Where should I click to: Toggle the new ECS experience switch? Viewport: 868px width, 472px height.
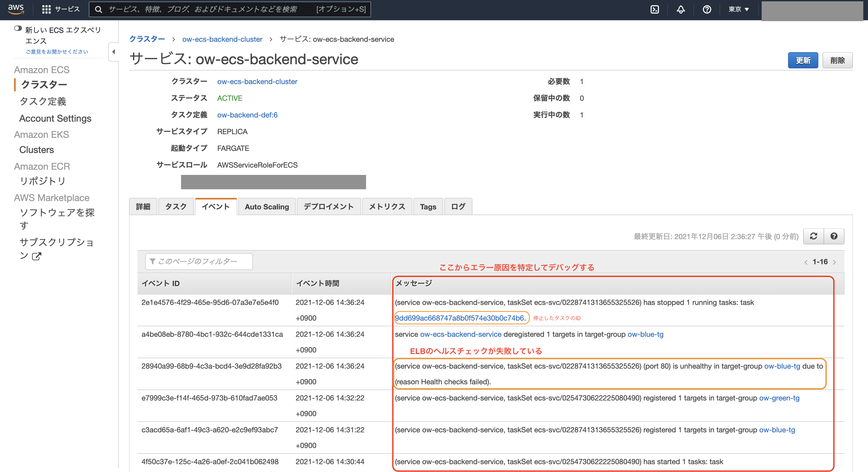(x=18, y=29)
